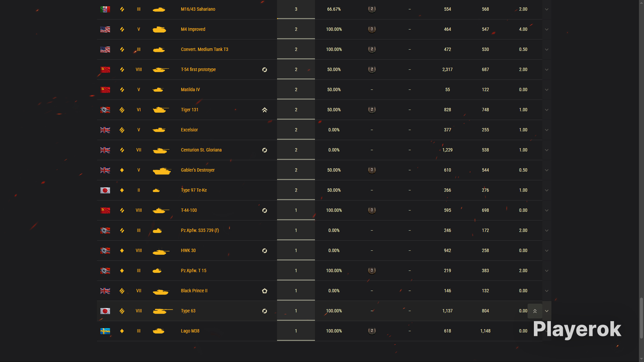Open the Excelsior tank link
Screen dimensions: 644x362
tap(189, 130)
